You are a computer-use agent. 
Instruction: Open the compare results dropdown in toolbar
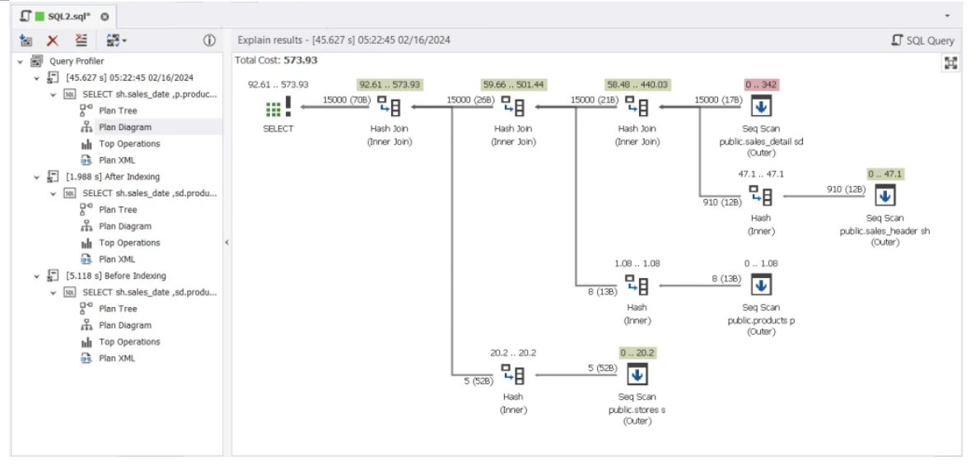click(x=116, y=40)
